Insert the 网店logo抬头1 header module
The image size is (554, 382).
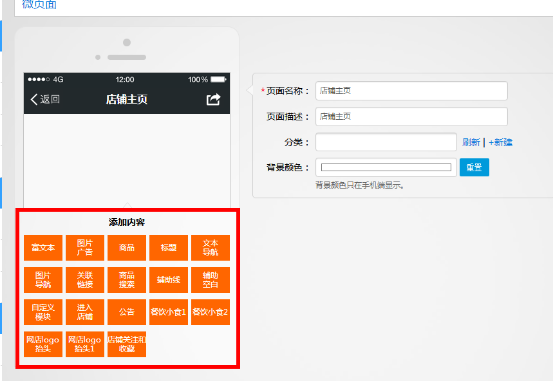pos(85,344)
